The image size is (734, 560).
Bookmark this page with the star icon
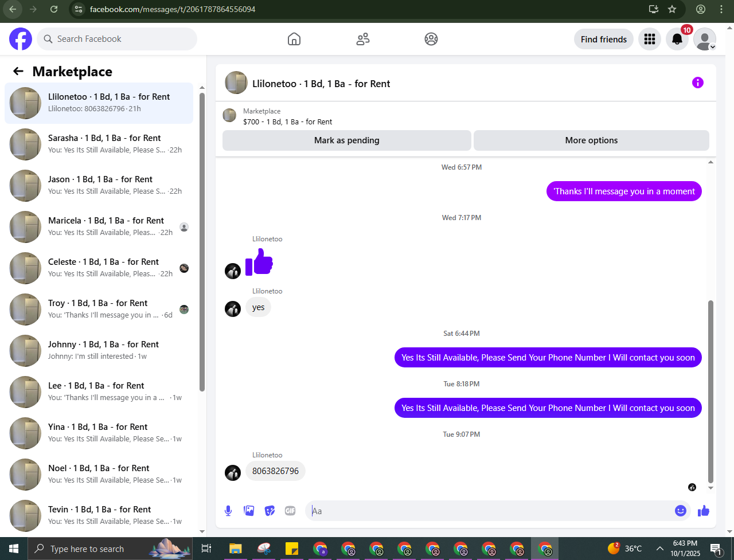coord(672,9)
